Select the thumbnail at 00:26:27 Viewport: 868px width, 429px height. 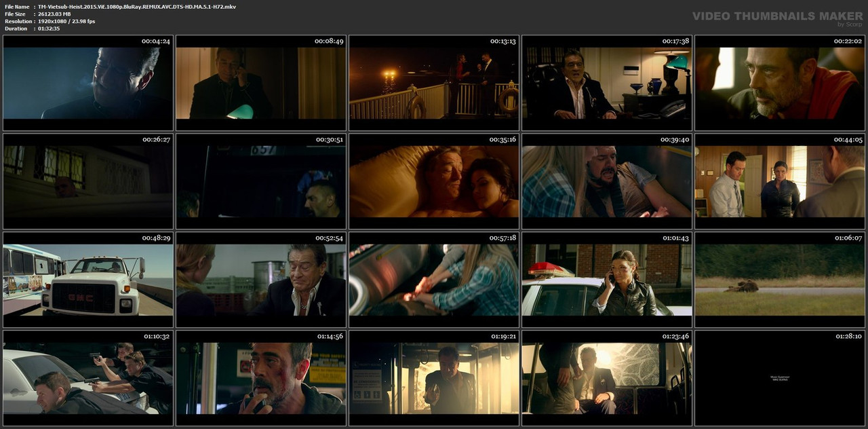tap(88, 181)
